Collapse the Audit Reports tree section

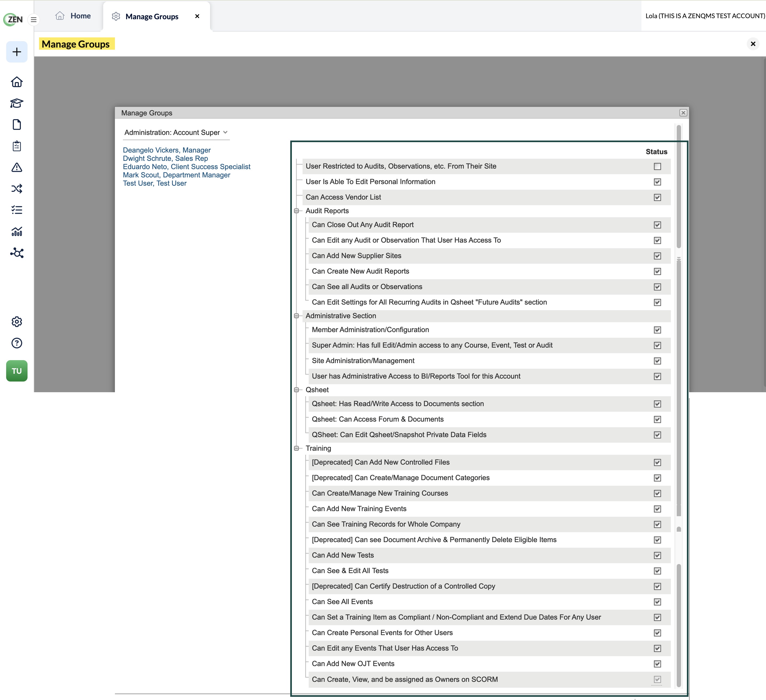(x=296, y=211)
